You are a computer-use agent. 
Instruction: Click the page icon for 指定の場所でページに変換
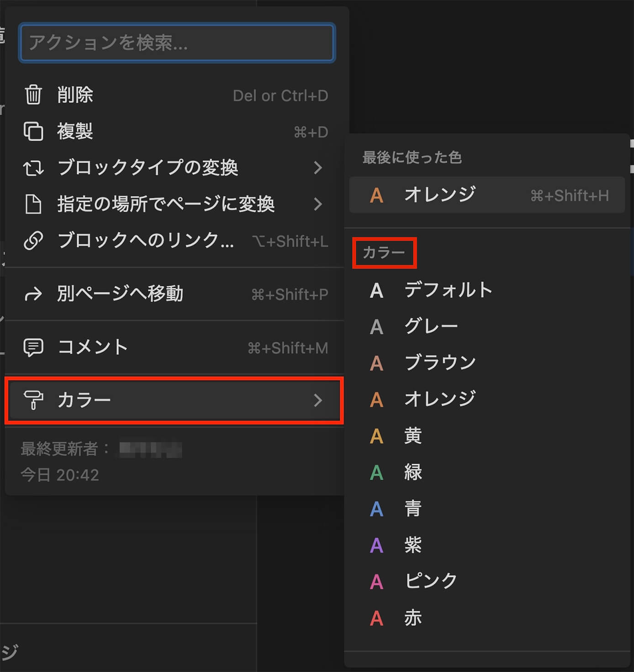[33, 204]
